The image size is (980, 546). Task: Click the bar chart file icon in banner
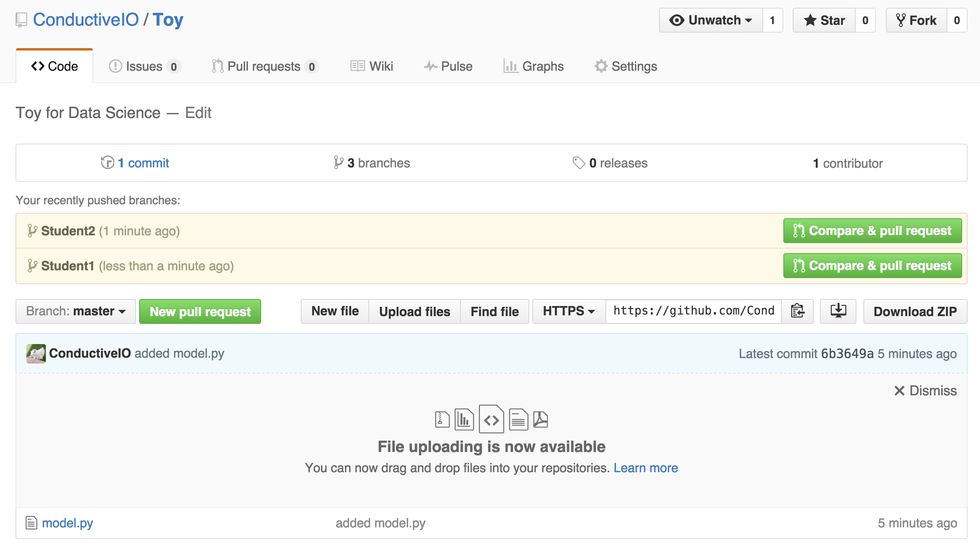pos(464,419)
